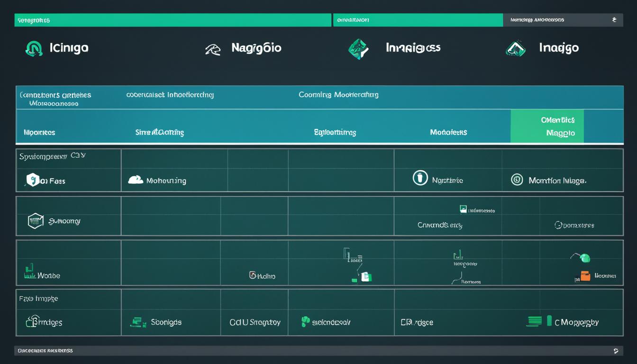637x364 pixels.
Task: Switch to the first green top tab
Action: [x=173, y=20]
